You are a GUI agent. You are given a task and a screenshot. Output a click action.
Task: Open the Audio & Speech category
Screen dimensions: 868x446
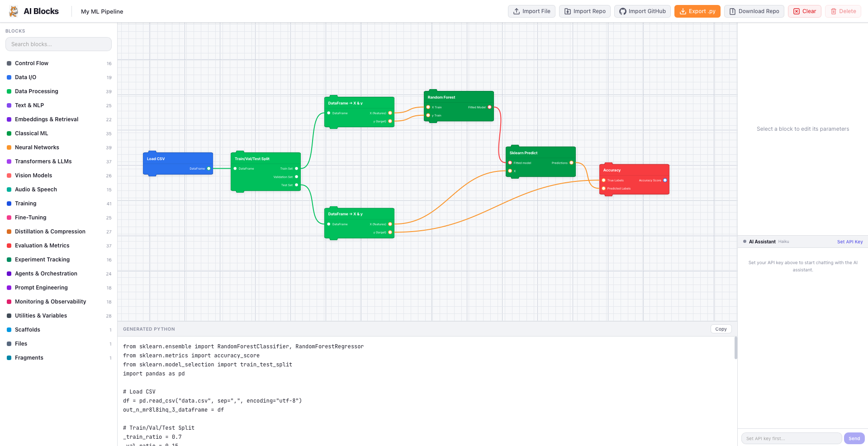(x=59, y=190)
